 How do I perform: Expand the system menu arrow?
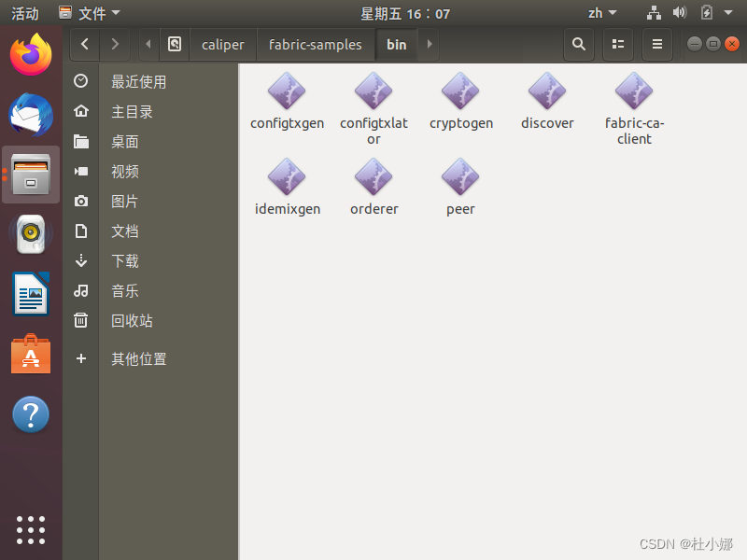coord(728,13)
